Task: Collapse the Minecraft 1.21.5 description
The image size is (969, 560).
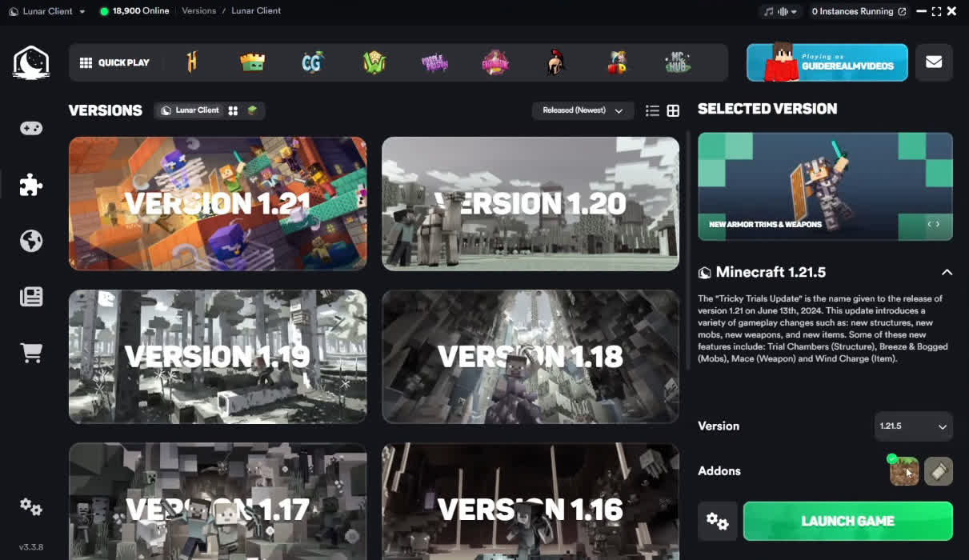Action: pos(947,273)
